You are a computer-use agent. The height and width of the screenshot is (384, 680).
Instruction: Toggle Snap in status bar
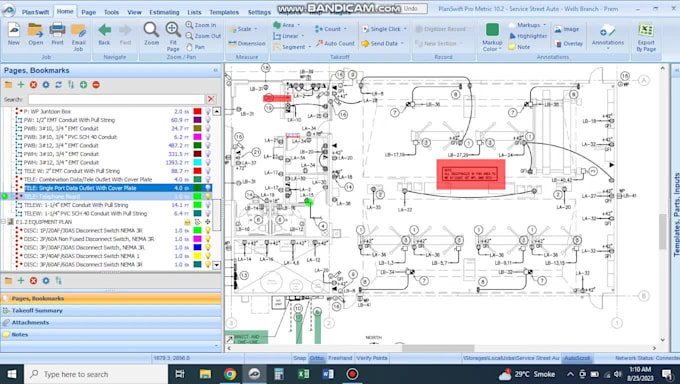(x=299, y=358)
